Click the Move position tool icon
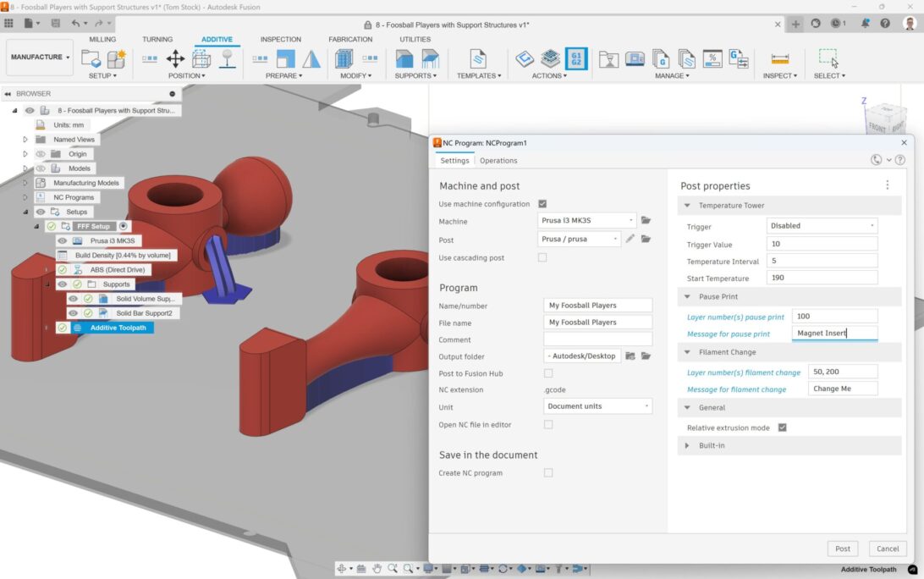Screen dimensions: 924x579 point(175,58)
